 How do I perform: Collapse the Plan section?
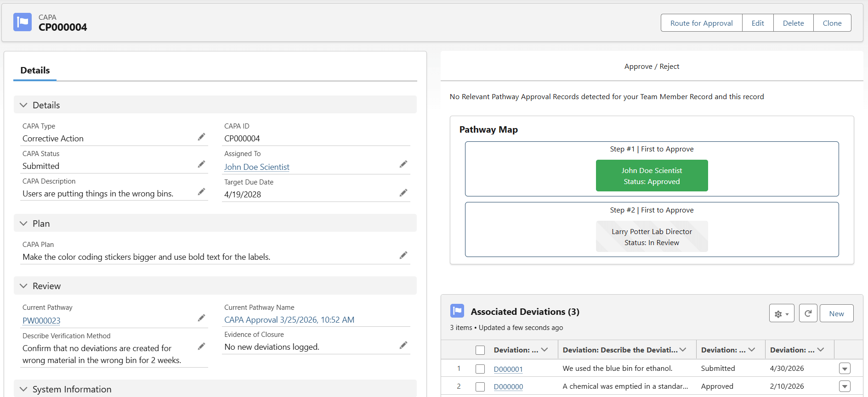click(23, 224)
